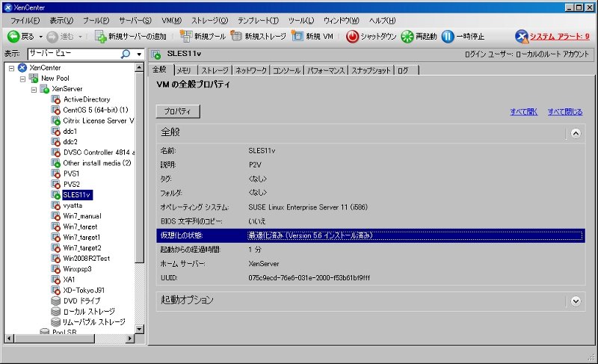Click the UUID value text
The image size is (598, 364).
coord(309,278)
